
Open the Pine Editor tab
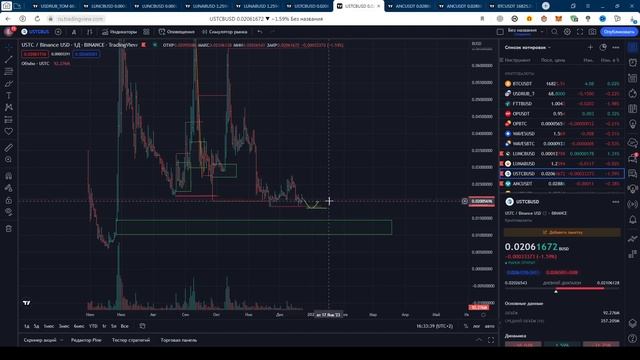tap(86, 340)
